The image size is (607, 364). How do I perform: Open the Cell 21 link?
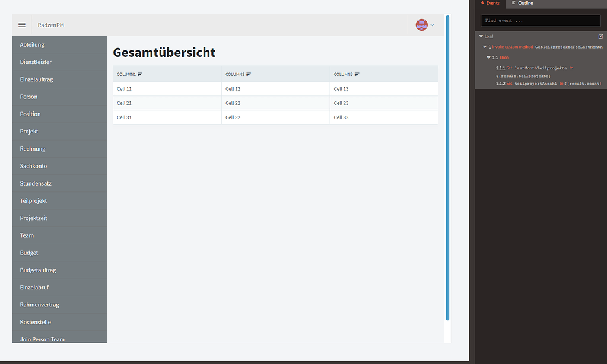(x=123, y=103)
